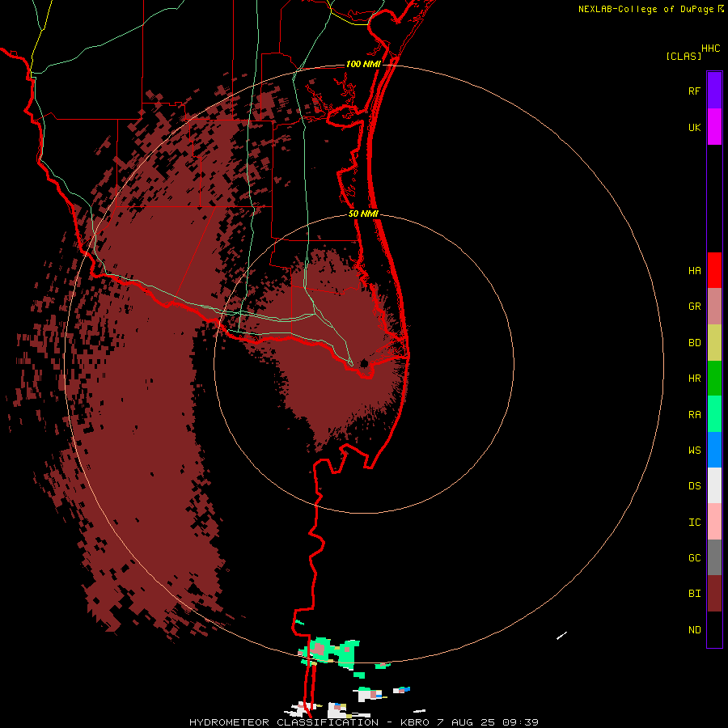Click the 100 NMI range ring label

tap(363, 64)
